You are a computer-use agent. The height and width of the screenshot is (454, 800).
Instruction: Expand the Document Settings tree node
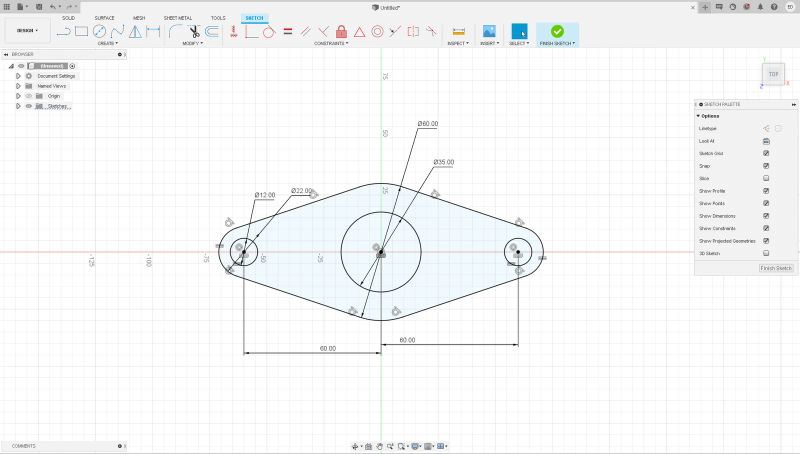pos(18,76)
